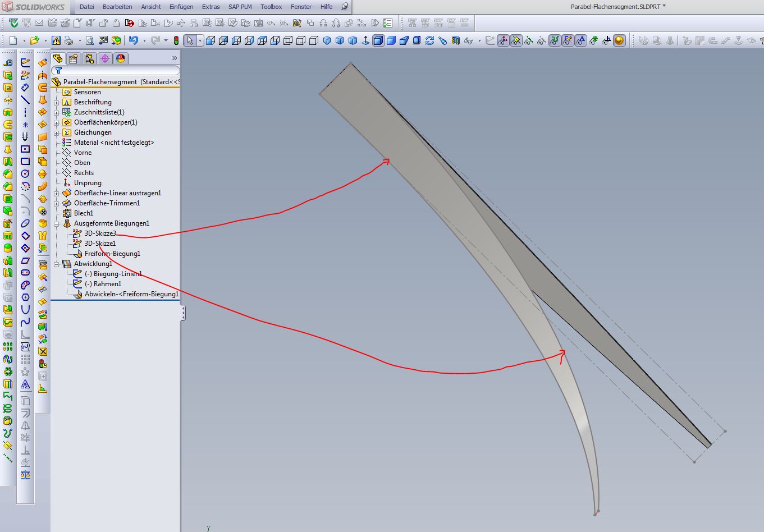Select the 3D sketch tool icon

(x=25, y=75)
